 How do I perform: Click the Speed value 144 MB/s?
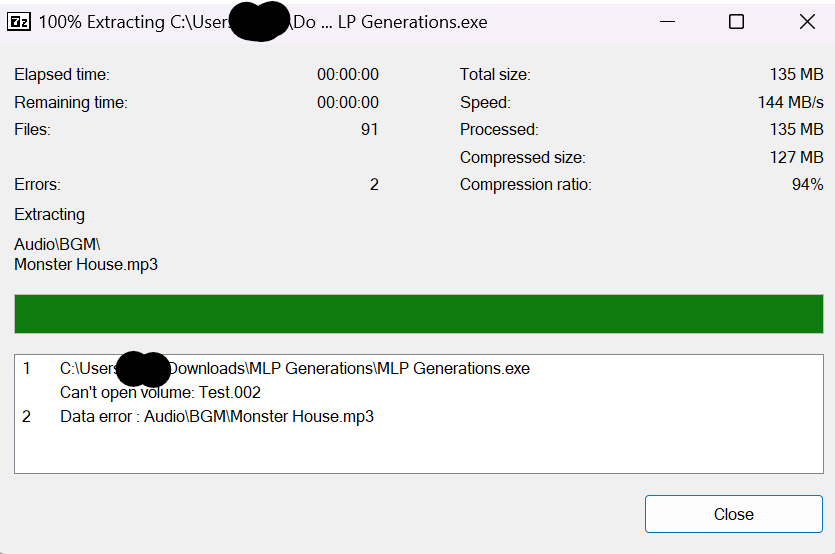(x=790, y=102)
